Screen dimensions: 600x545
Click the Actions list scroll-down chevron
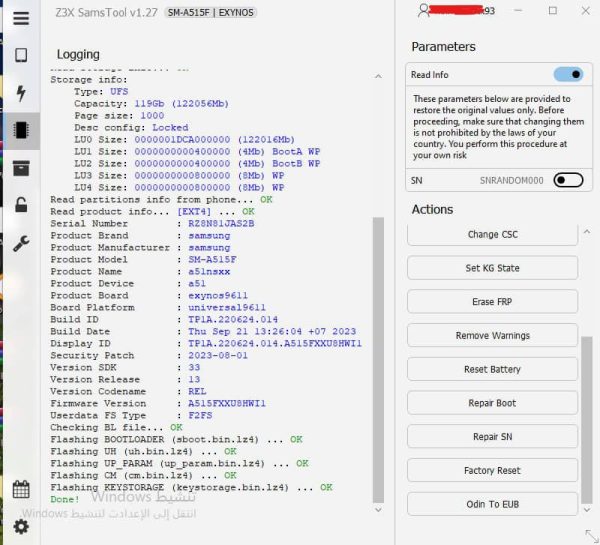pos(587,509)
